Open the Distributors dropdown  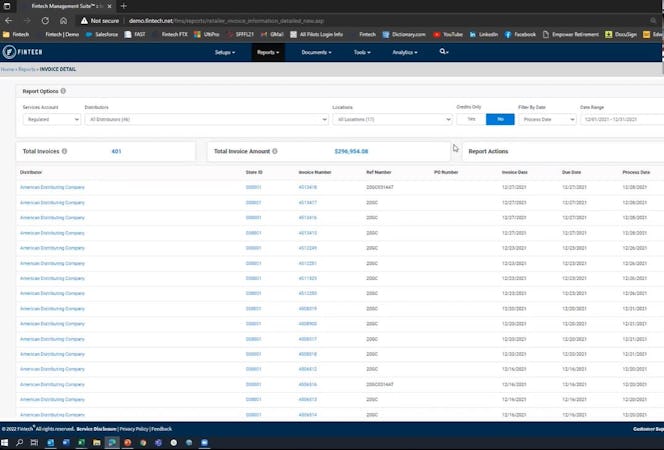tap(207, 119)
